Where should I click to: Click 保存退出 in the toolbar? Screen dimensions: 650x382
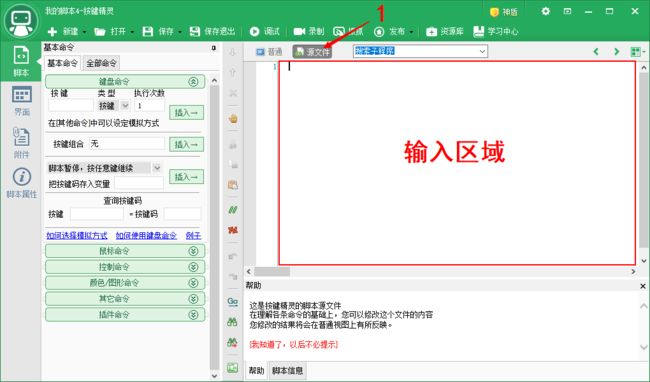coord(212,31)
